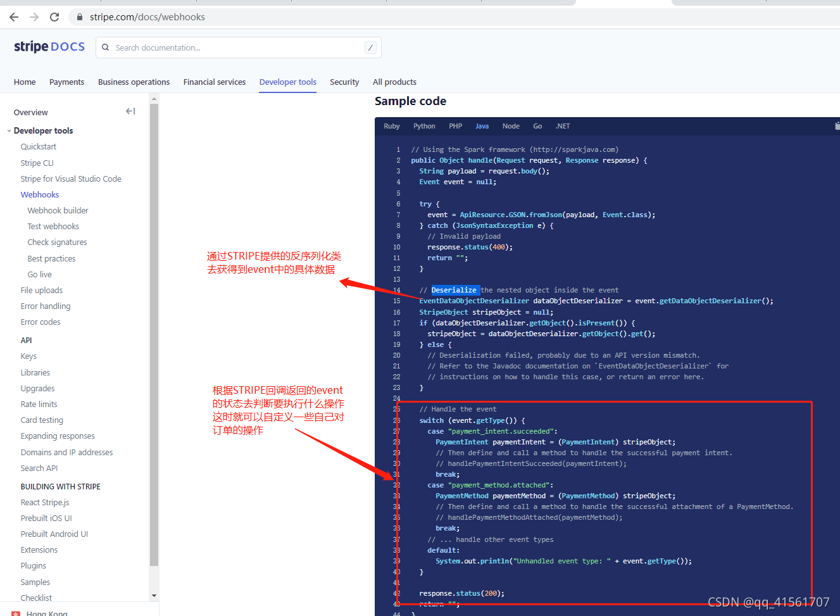840x616 pixels.
Task: Open the Quickstart sidebar link
Action: 39,146
